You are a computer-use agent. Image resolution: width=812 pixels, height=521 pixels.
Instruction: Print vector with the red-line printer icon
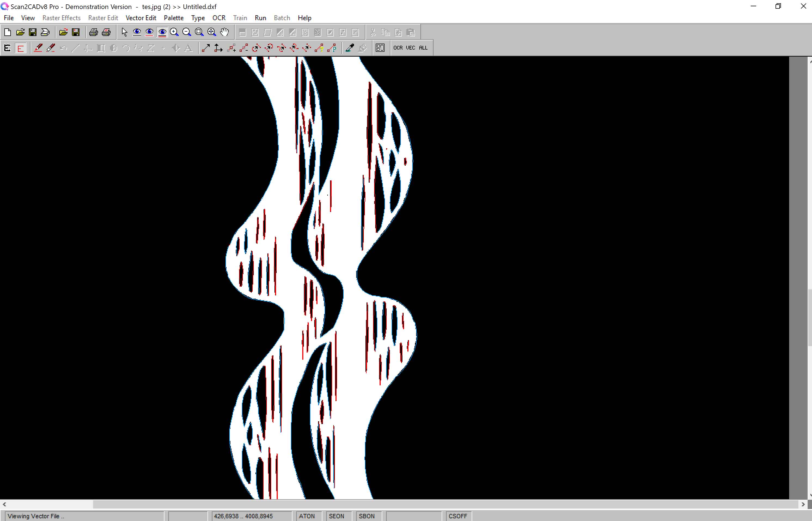pos(106,32)
